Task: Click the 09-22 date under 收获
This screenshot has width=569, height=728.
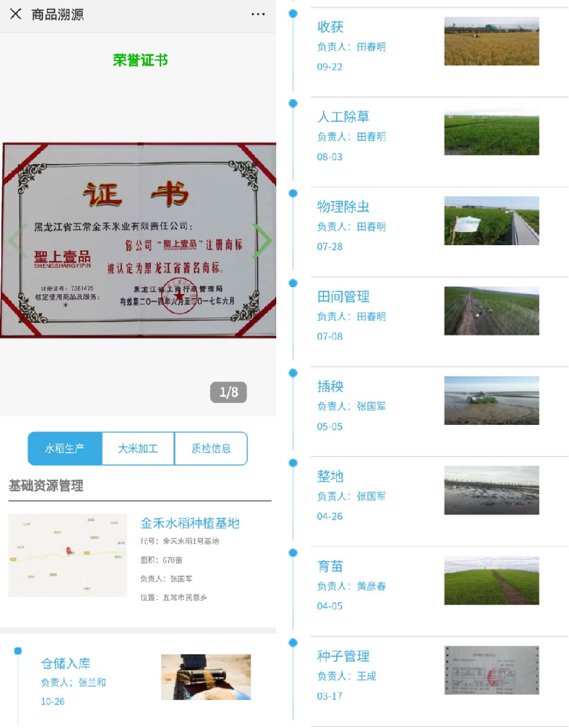Action: coord(330,67)
